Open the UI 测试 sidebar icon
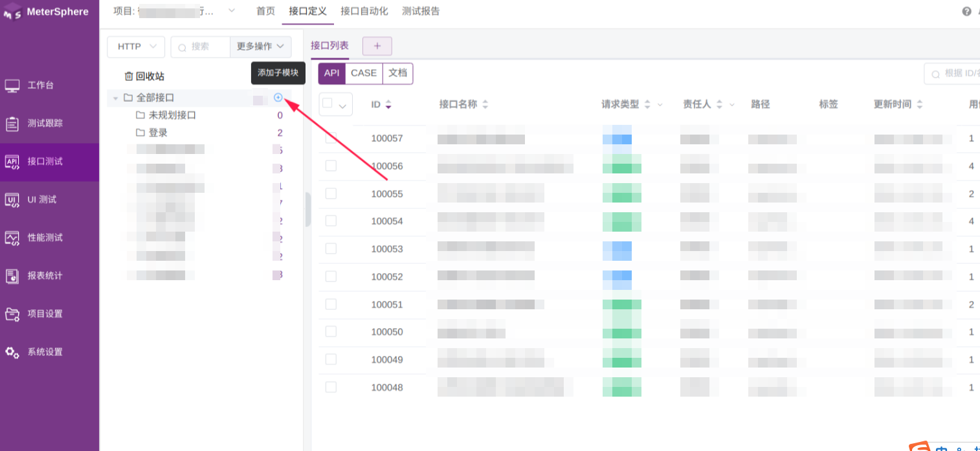This screenshot has width=980, height=451. 12,200
